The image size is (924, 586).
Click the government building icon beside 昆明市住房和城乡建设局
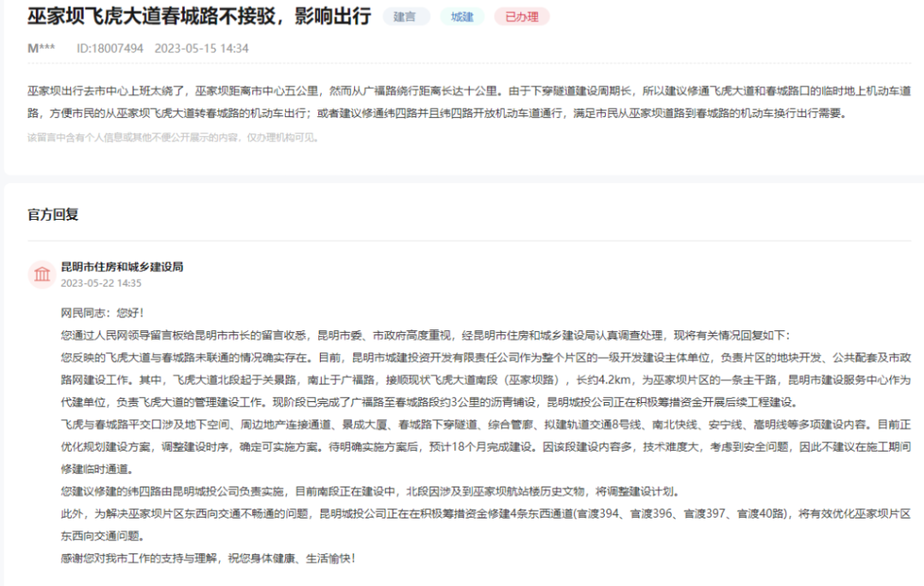tap(41, 274)
